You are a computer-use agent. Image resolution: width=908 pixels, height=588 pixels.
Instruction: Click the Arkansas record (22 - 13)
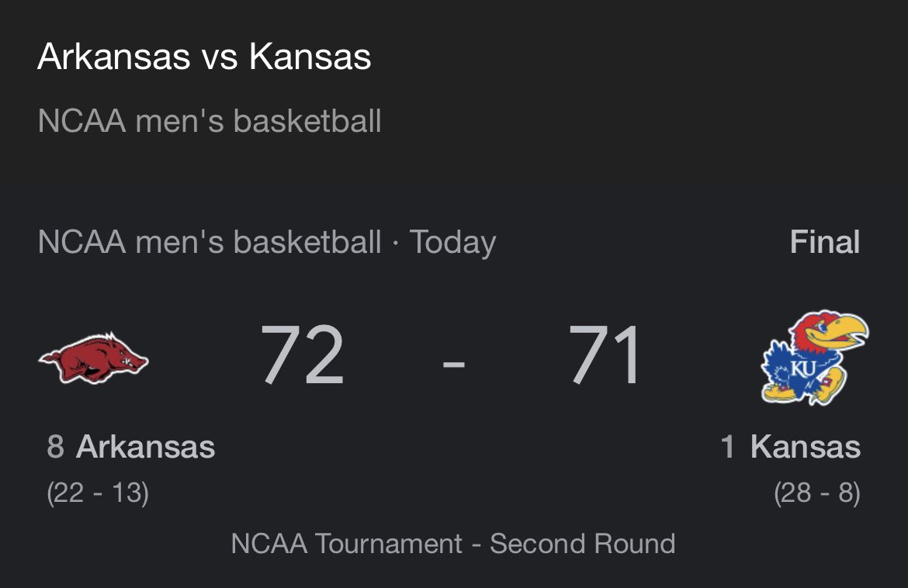click(98, 493)
